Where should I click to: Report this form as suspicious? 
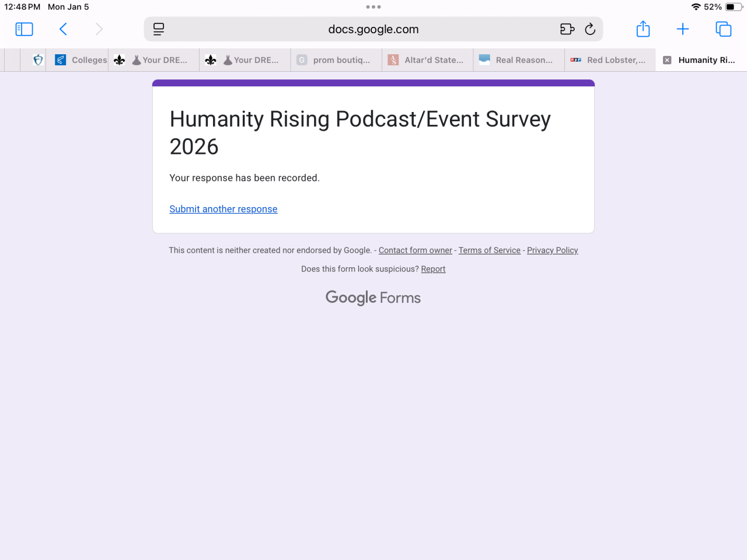tap(433, 269)
